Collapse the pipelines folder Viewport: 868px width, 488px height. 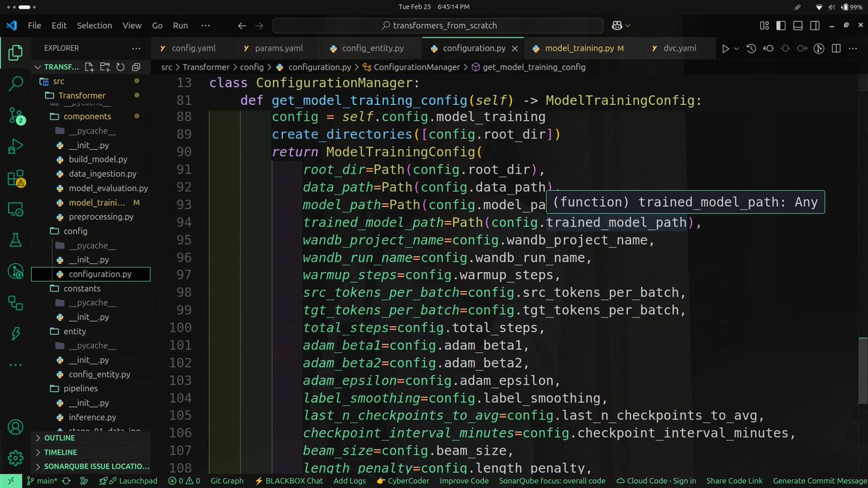(80, 389)
